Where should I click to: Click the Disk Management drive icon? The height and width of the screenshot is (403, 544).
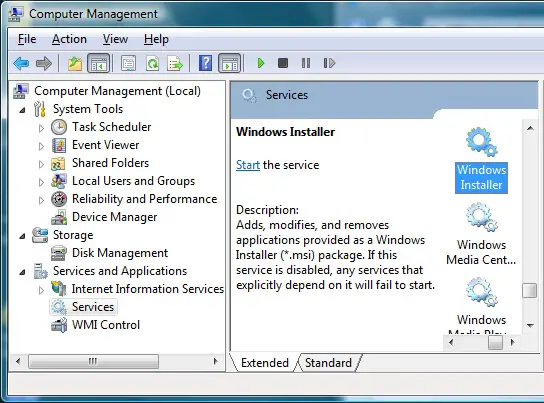pyautogui.click(x=59, y=253)
